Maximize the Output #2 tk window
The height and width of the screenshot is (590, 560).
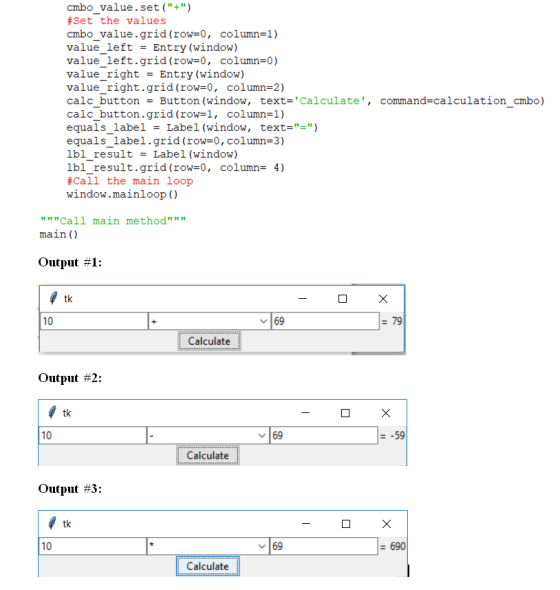345,413
